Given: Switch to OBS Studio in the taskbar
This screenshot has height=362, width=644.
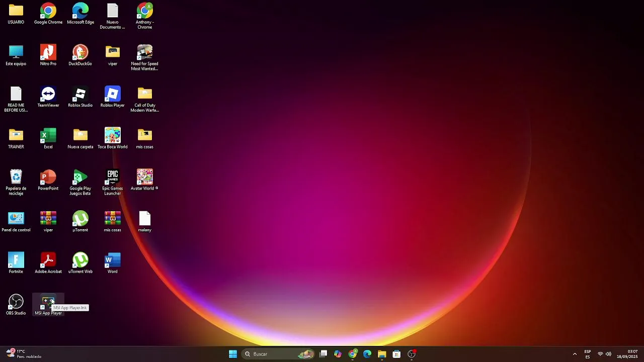Looking at the screenshot, I should [x=412, y=354].
